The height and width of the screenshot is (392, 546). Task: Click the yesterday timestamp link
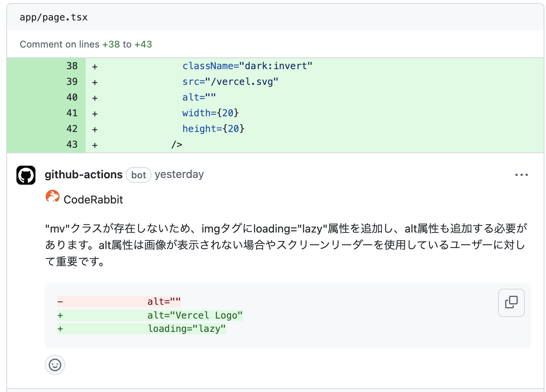point(179,174)
